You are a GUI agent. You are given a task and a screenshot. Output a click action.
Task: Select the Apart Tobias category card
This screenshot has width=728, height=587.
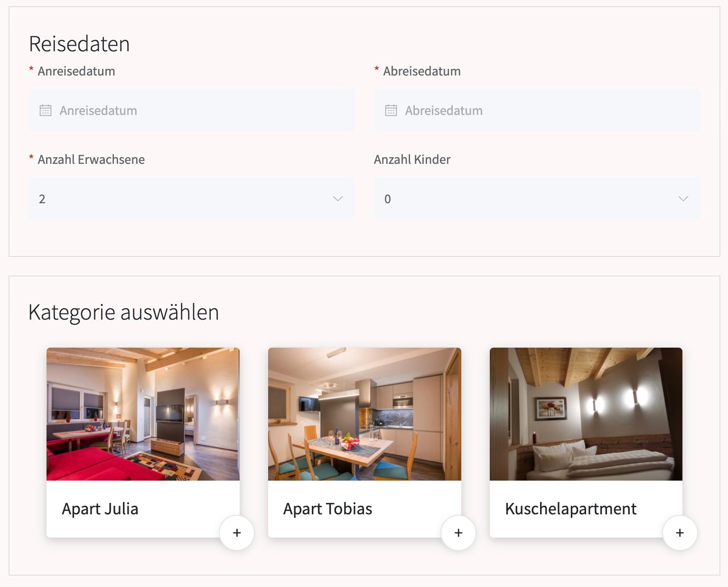[x=364, y=442]
